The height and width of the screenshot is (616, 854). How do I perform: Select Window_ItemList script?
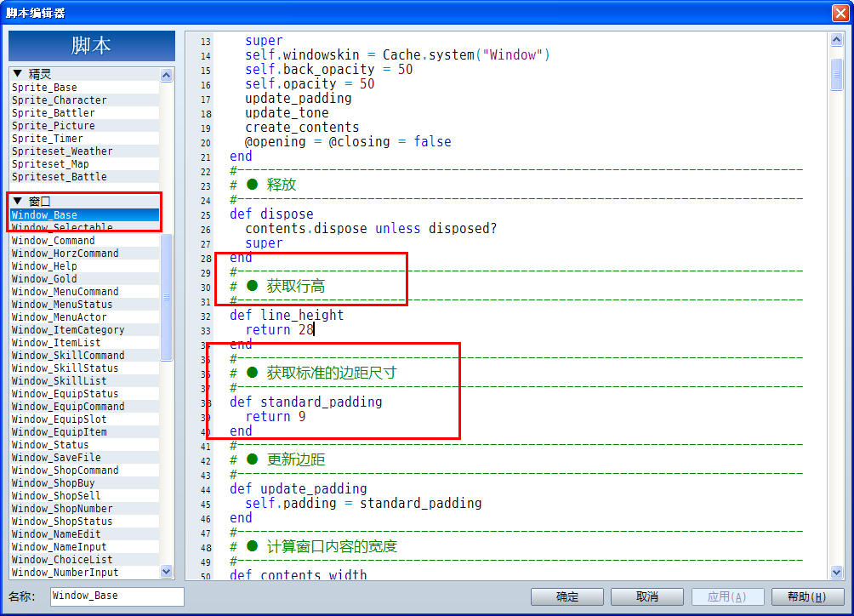[x=85, y=343]
